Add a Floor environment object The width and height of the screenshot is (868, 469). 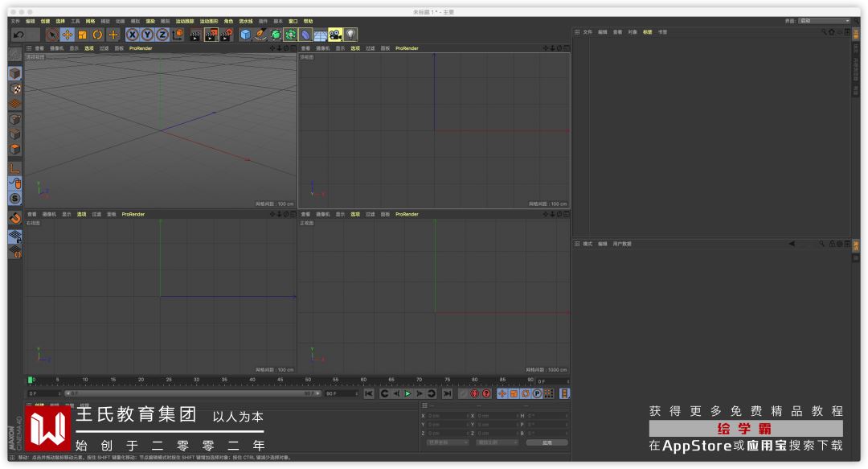click(321, 35)
